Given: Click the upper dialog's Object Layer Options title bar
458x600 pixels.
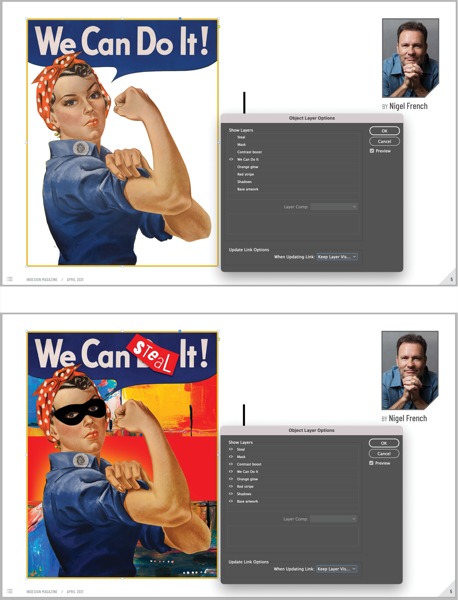Looking at the screenshot, I should [312, 118].
